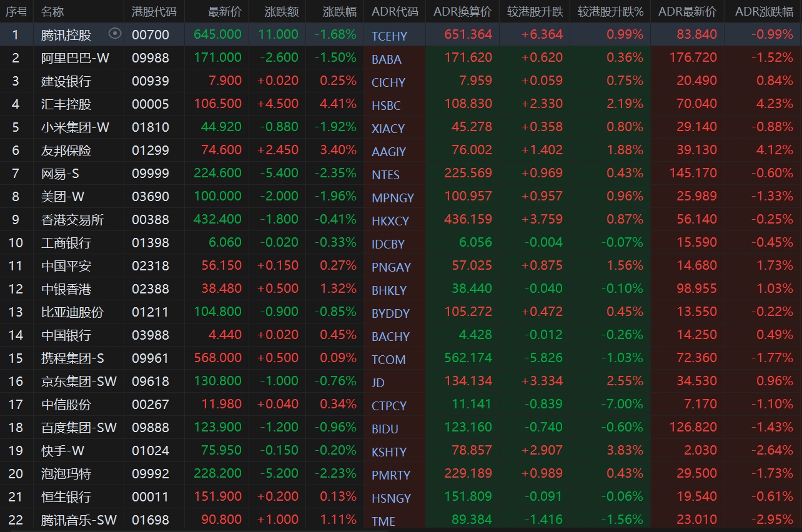Click the 较港股升跌 column header
Screen dimensions: 802x532
click(x=535, y=11)
